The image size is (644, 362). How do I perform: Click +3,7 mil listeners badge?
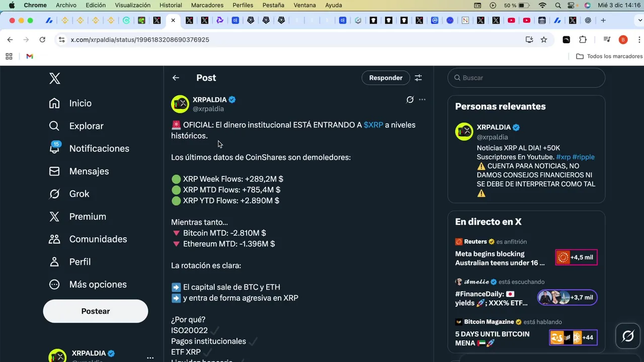(x=567, y=298)
